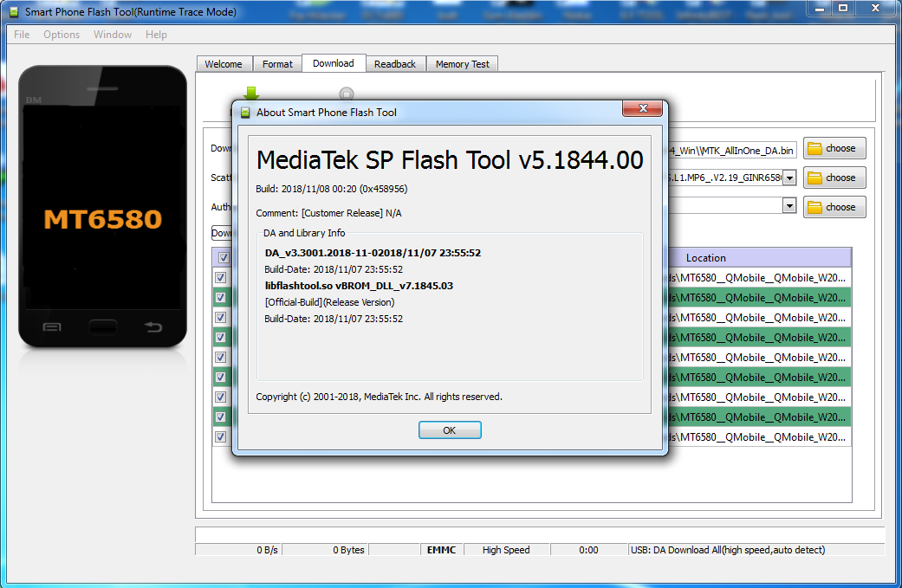Screen dimensions: 902x588
Task: Open the Window menu
Action: coord(113,35)
